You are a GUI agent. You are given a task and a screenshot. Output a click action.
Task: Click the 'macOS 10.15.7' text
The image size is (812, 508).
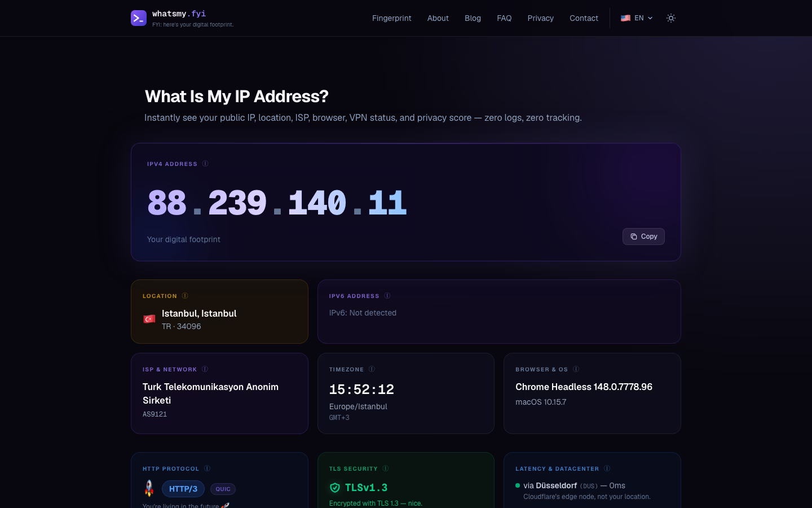(x=541, y=402)
